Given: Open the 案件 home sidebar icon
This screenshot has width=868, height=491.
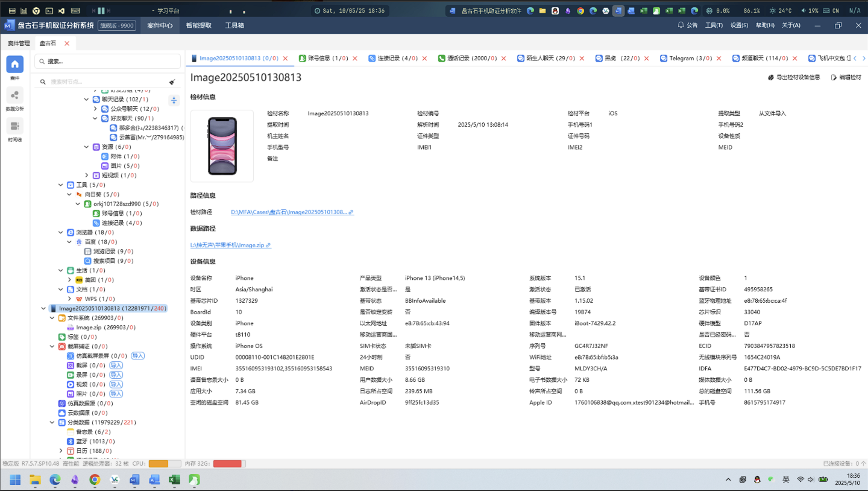Looking at the screenshot, I should tap(15, 64).
